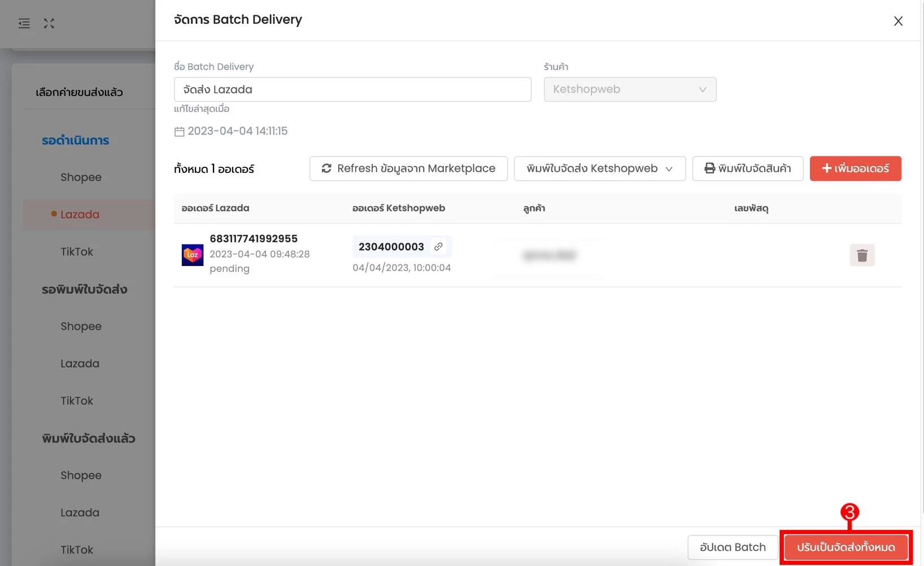
Task: Collapse the sidebar menu icon
Action: [x=24, y=23]
